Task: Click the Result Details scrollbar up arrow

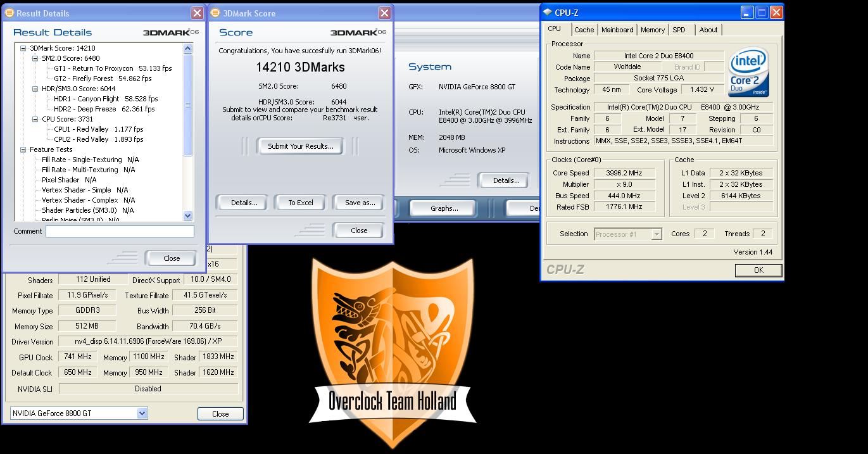Action: point(187,48)
